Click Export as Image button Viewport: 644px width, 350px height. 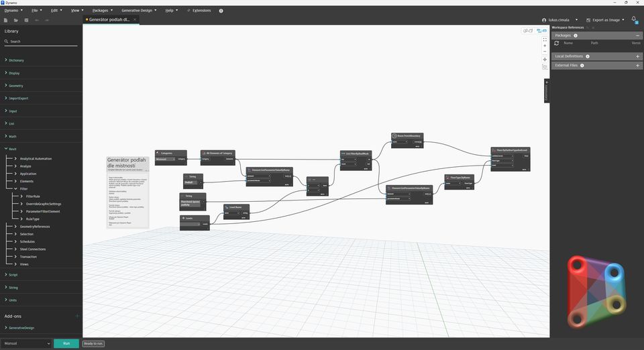pyautogui.click(x=604, y=20)
